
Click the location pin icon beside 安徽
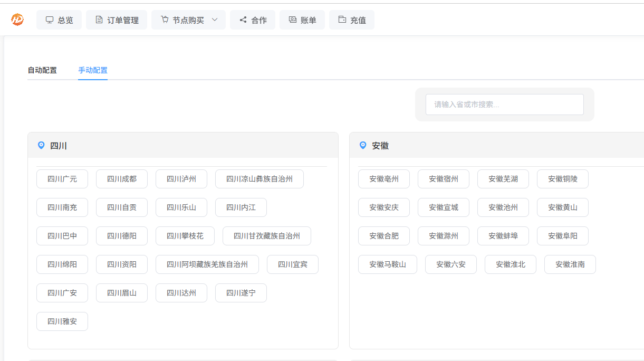[x=363, y=145]
